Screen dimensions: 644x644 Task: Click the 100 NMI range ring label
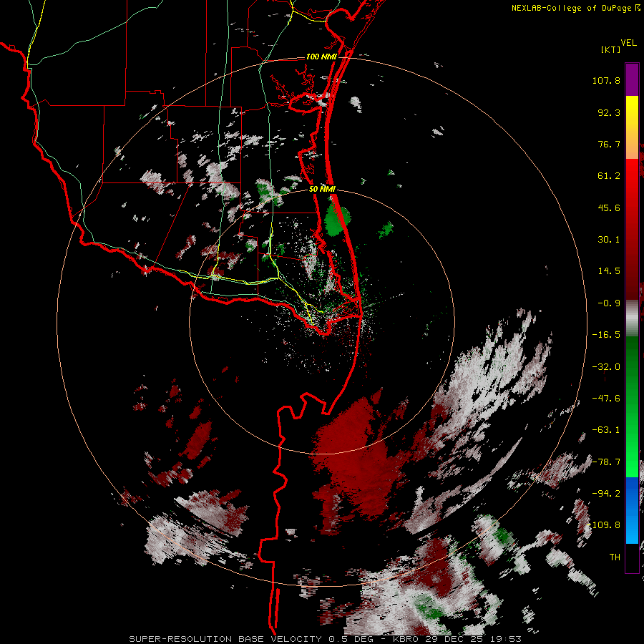321,57
